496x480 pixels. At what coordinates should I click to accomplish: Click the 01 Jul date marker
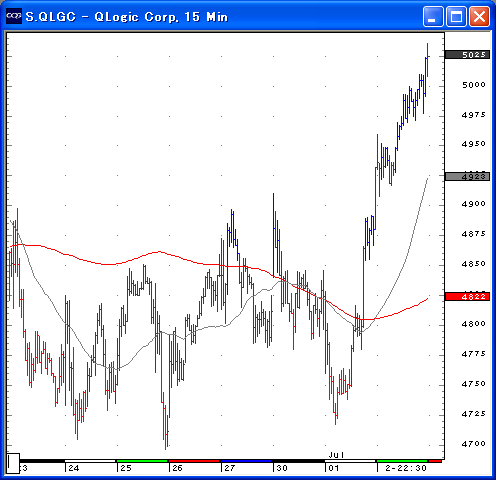[334, 468]
